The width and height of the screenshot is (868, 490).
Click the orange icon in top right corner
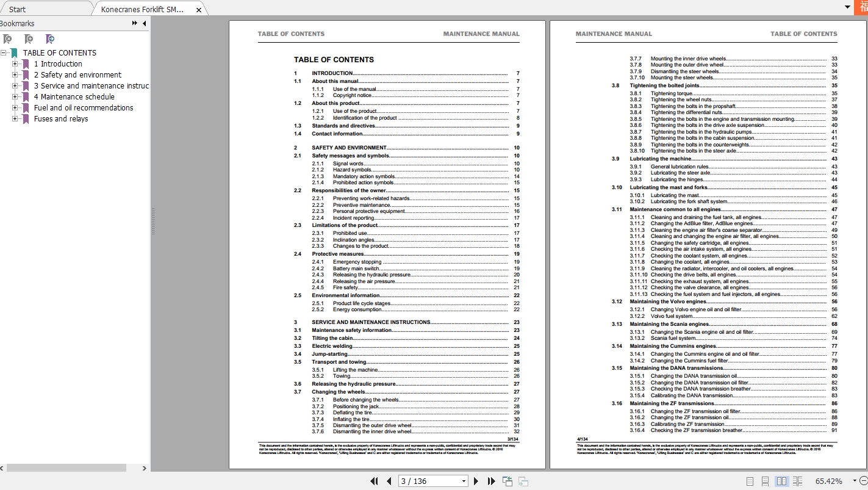point(861,7)
